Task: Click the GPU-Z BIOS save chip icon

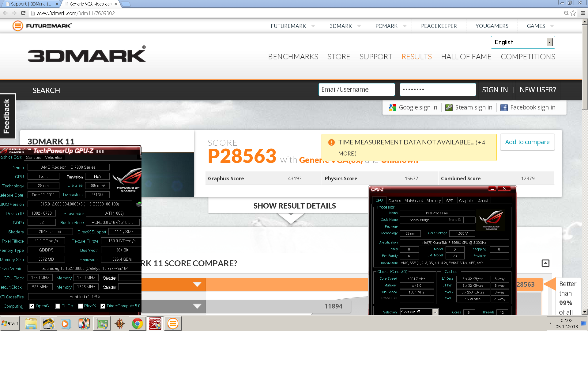Action: pos(138,204)
